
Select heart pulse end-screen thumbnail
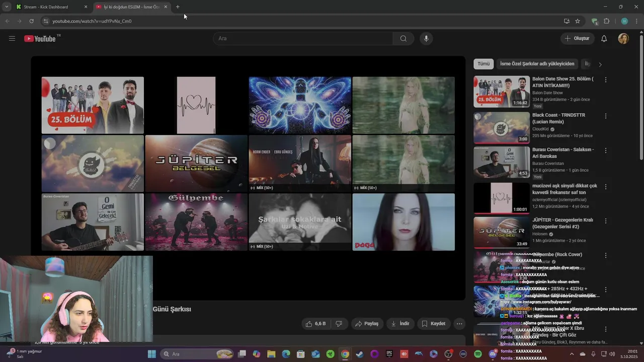(x=196, y=105)
